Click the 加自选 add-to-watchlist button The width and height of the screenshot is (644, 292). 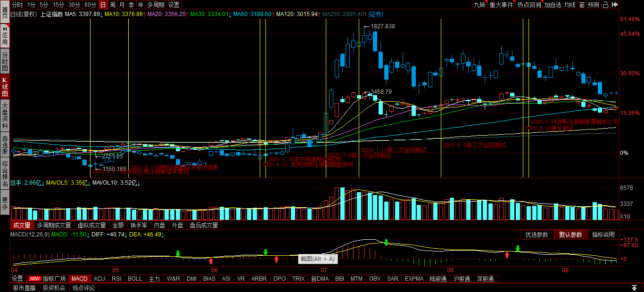click(x=553, y=5)
